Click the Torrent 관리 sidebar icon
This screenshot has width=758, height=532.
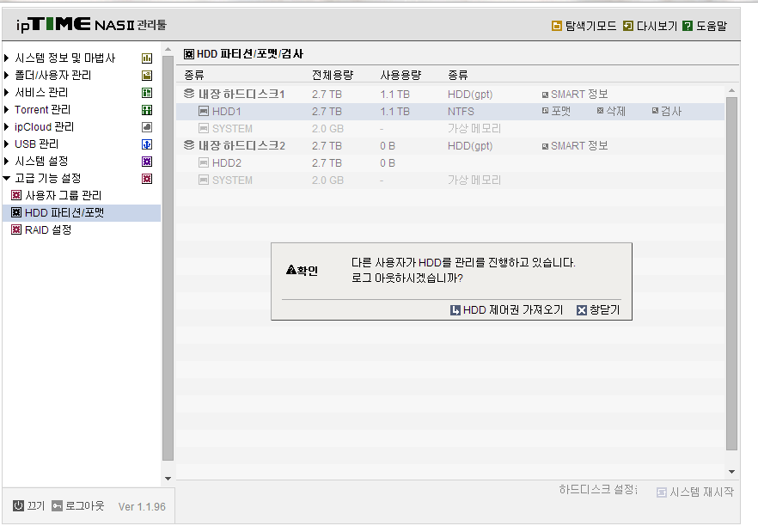(147, 110)
